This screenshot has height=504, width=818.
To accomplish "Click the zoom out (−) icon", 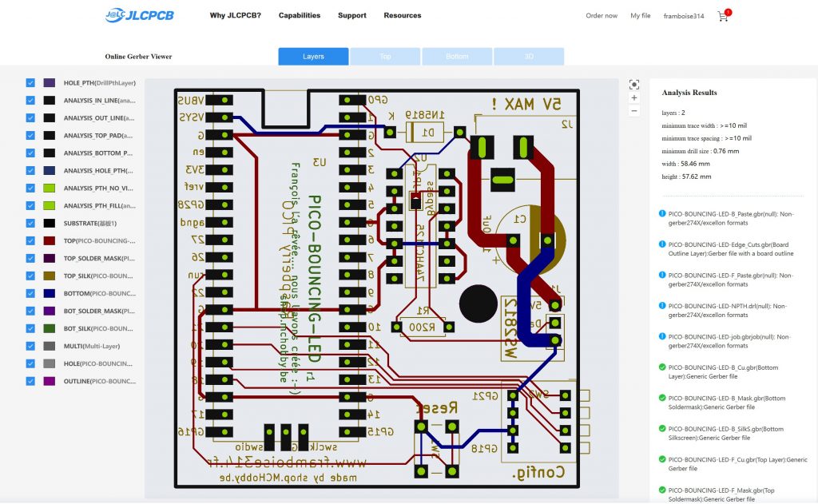I will pyautogui.click(x=634, y=111).
